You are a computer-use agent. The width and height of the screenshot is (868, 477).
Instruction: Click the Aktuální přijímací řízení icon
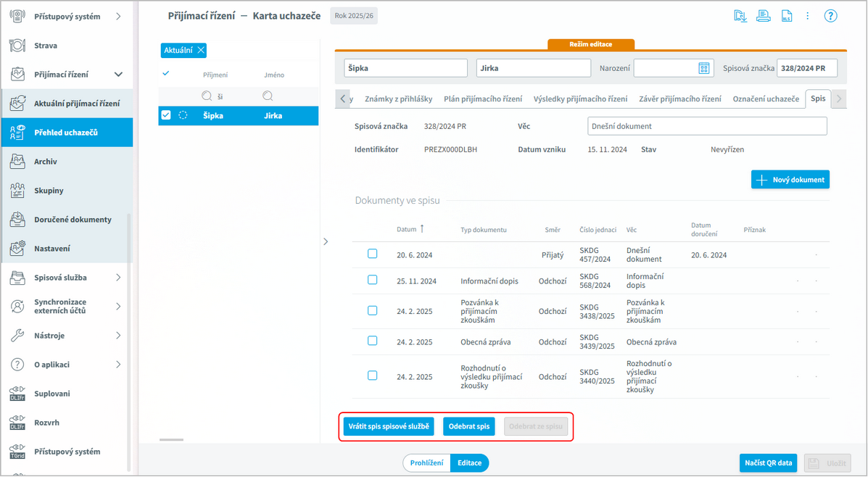pos(17,103)
